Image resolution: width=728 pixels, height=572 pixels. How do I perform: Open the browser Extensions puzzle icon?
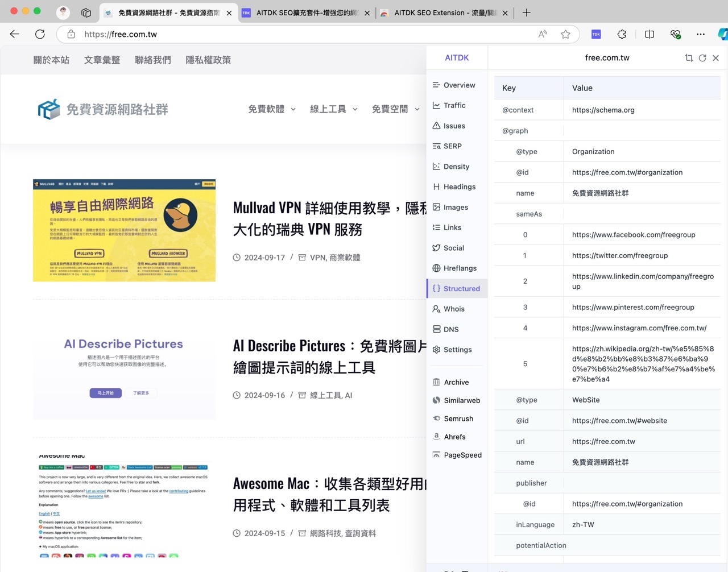pyautogui.click(x=622, y=34)
